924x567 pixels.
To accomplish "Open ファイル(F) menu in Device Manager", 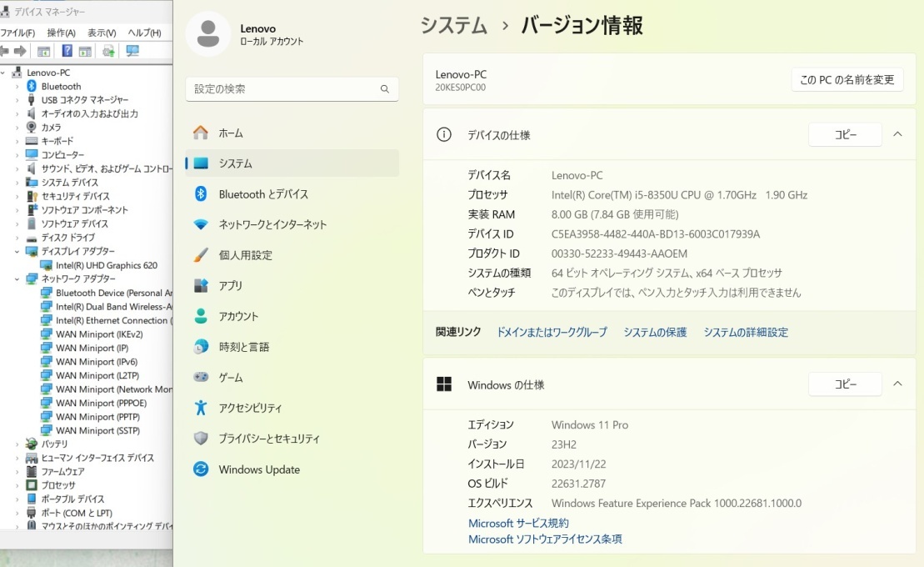I will click(17, 33).
